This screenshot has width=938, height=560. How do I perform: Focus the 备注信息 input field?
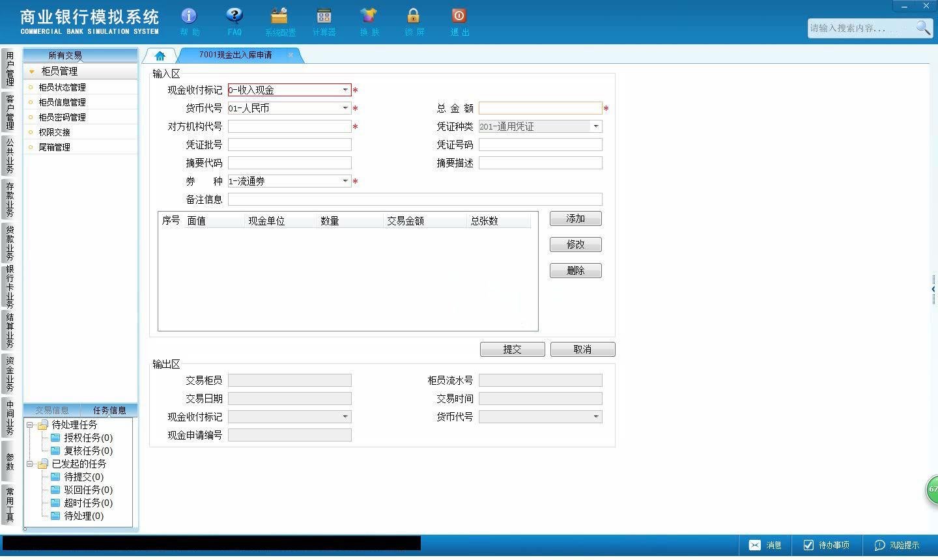pyautogui.click(x=415, y=199)
